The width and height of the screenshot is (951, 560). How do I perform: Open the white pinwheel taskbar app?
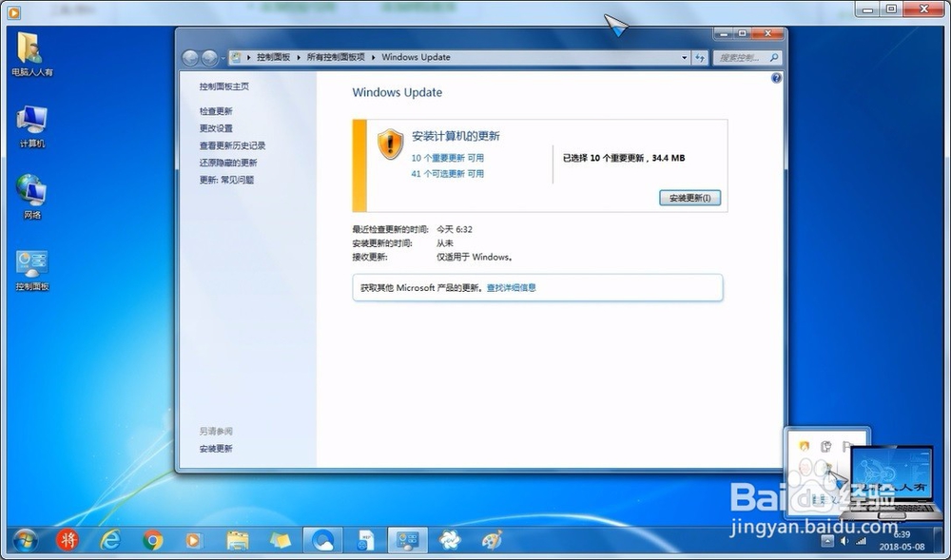coord(450,539)
